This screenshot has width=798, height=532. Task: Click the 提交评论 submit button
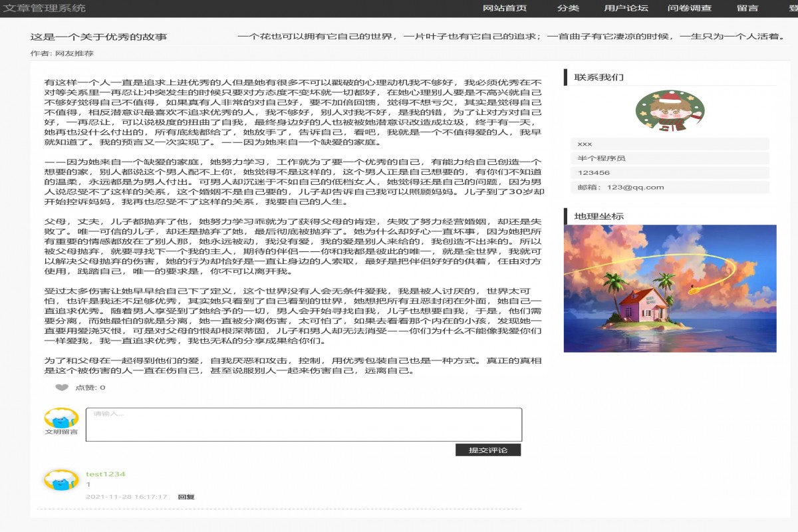(488, 449)
